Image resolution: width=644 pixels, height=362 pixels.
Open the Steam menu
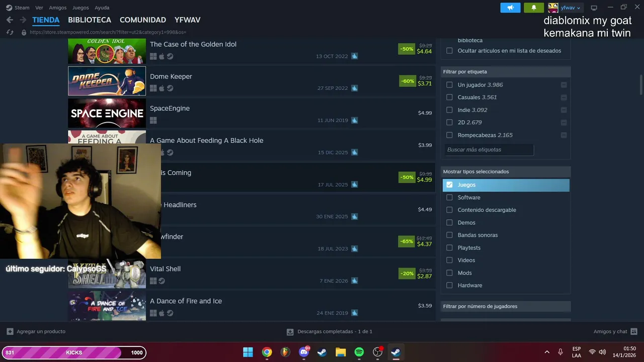click(22, 8)
